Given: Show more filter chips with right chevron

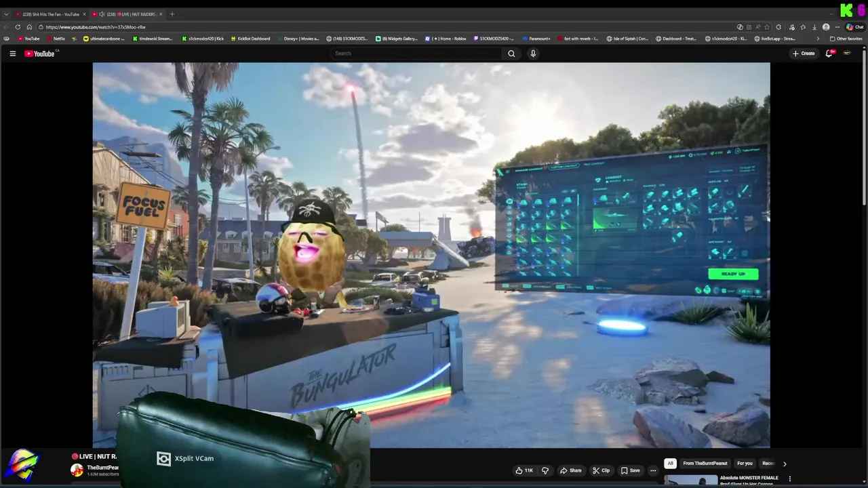Looking at the screenshot, I should (x=785, y=464).
